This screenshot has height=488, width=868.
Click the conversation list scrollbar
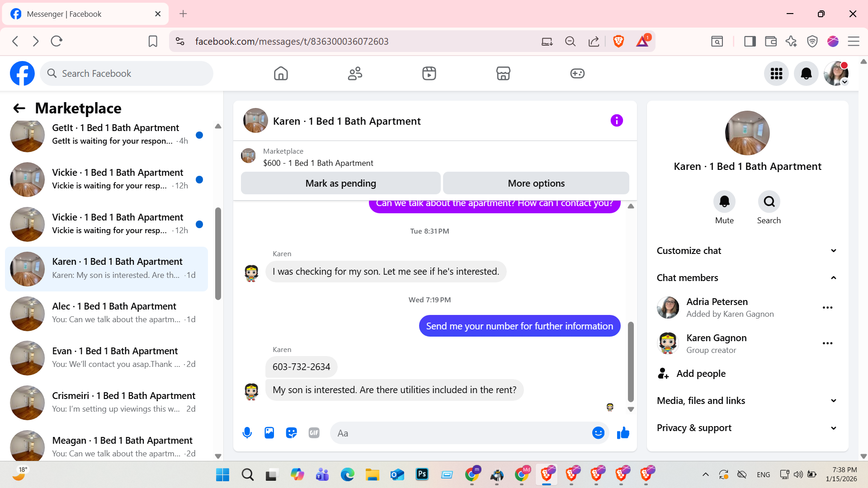coord(218,253)
